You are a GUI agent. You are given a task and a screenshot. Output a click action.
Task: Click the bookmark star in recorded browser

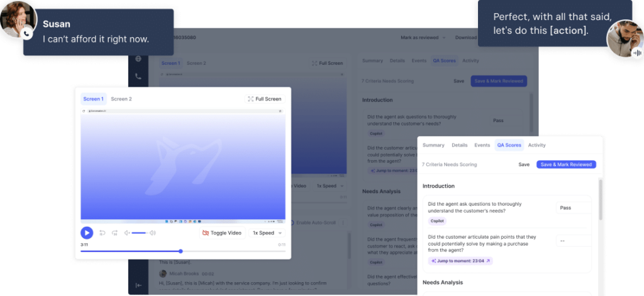280,111
